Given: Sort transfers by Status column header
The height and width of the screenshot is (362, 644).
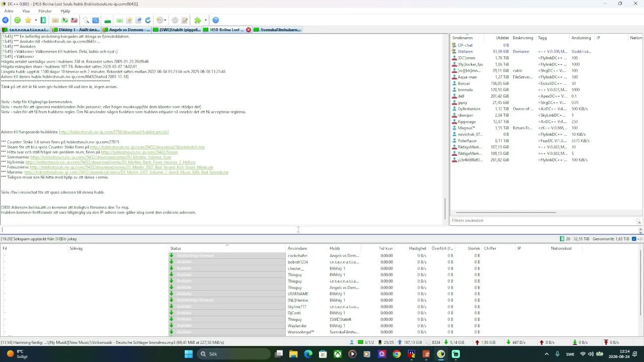Looking at the screenshot, I should 227,248.
